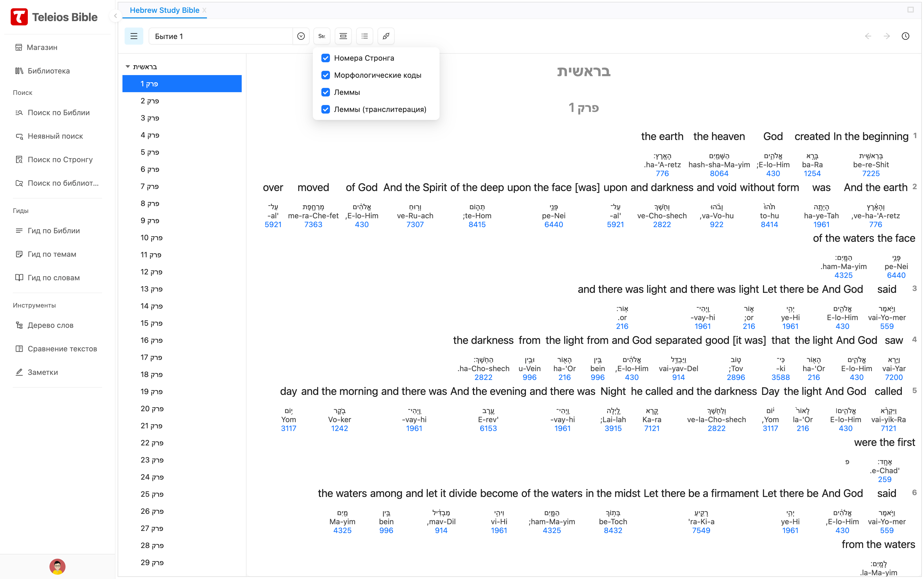
Task: Uncheck the Номера Стронга checkbox
Action: 326,58
